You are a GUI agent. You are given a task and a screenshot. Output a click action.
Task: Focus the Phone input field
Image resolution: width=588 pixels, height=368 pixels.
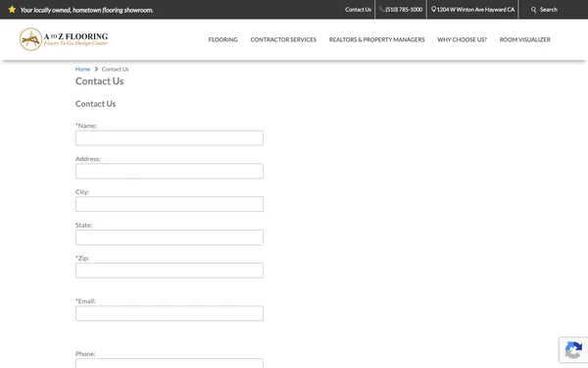point(170,363)
